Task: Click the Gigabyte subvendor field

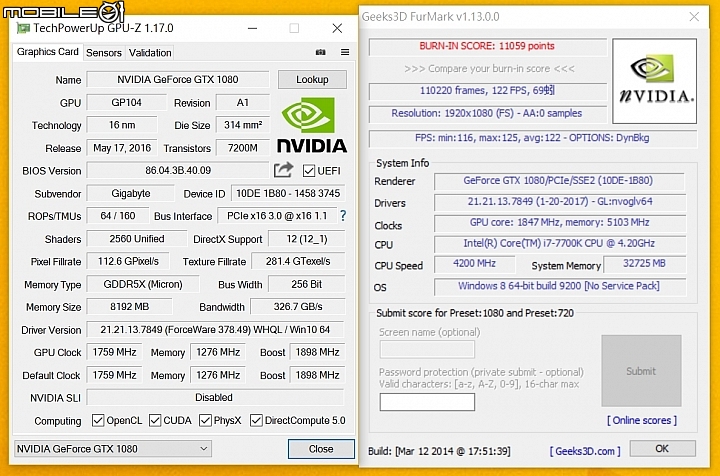Action: click(130, 193)
